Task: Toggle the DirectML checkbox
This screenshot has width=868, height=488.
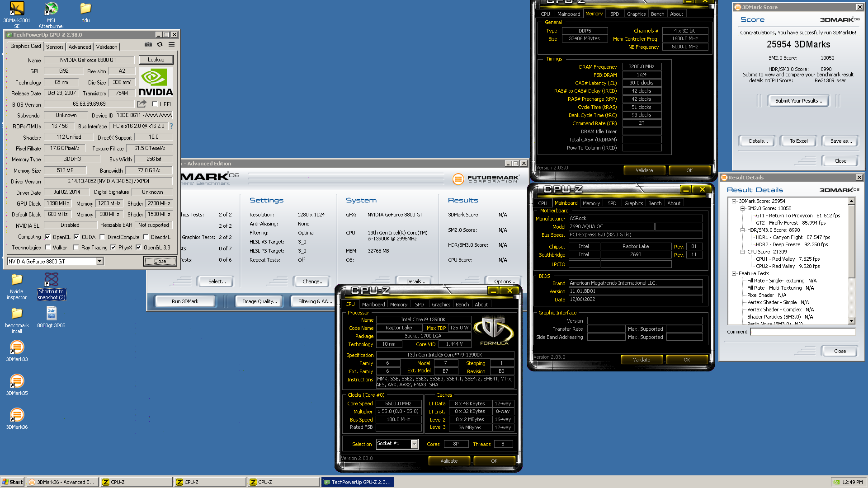Action: 146,237
